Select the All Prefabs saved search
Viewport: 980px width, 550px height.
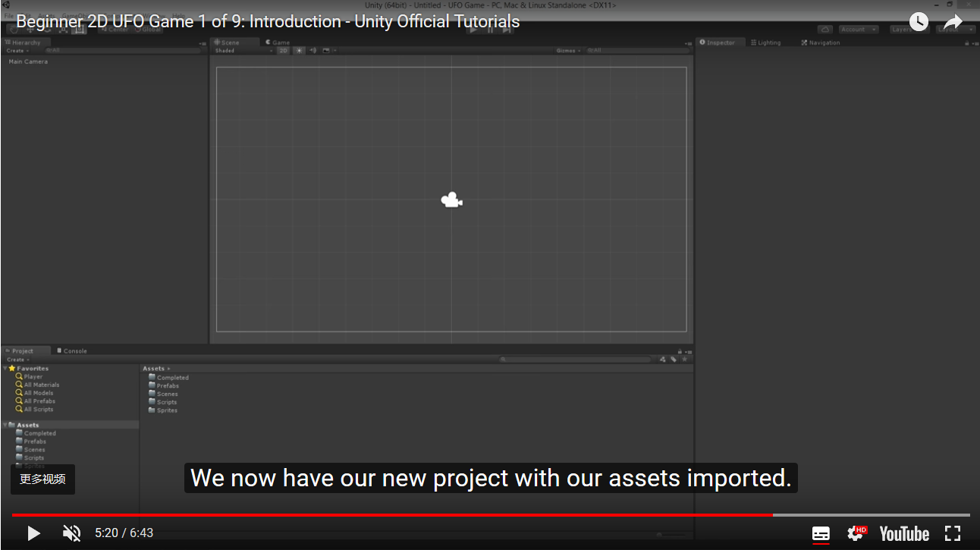(35, 401)
